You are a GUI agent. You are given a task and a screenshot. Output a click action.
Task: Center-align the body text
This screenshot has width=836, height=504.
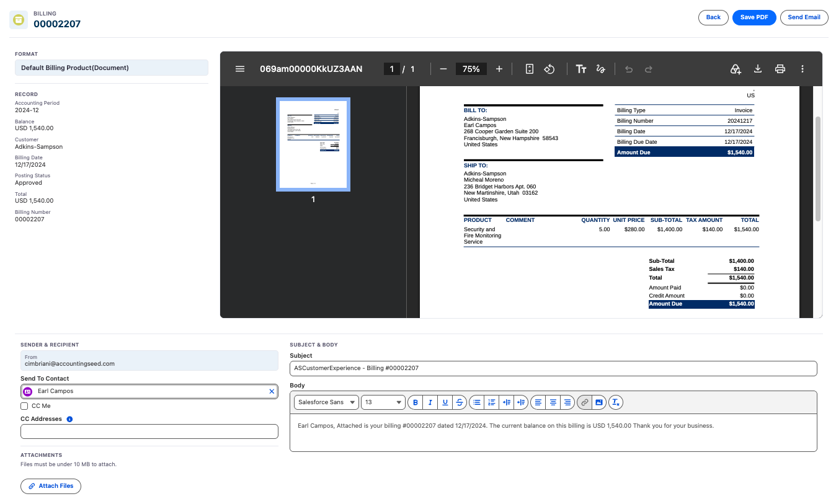coord(553,402)
